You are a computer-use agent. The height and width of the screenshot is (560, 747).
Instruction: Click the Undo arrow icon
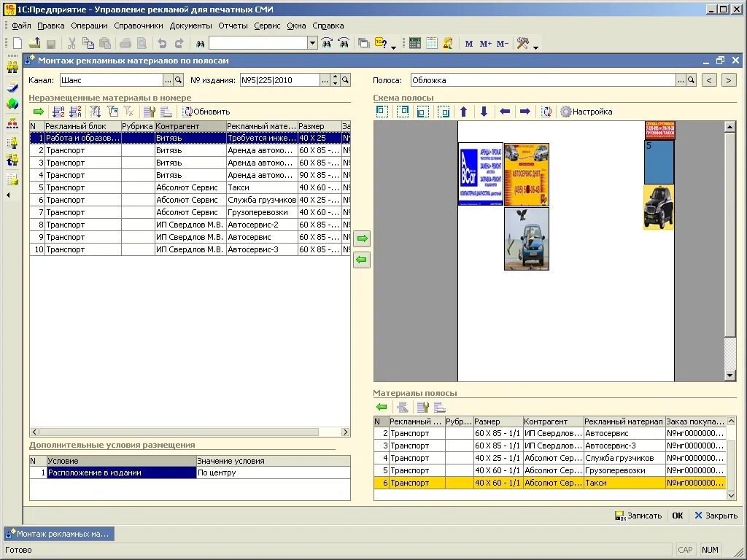(x=162, y=43)
